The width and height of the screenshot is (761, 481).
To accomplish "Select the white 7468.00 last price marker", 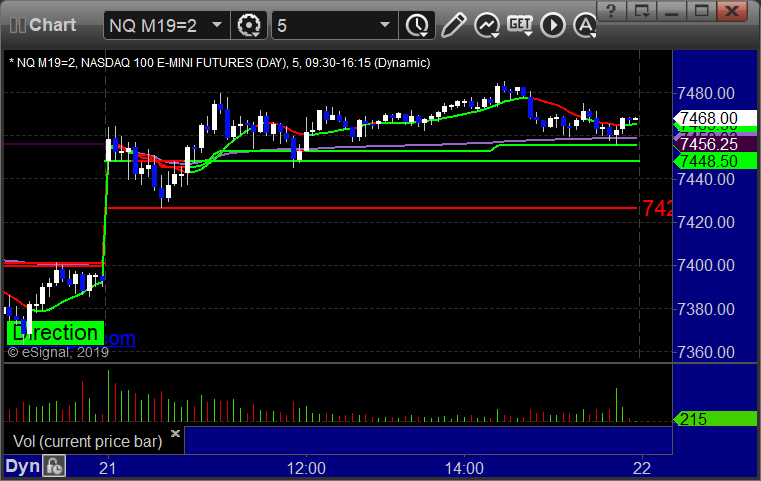I will point(714,118).
